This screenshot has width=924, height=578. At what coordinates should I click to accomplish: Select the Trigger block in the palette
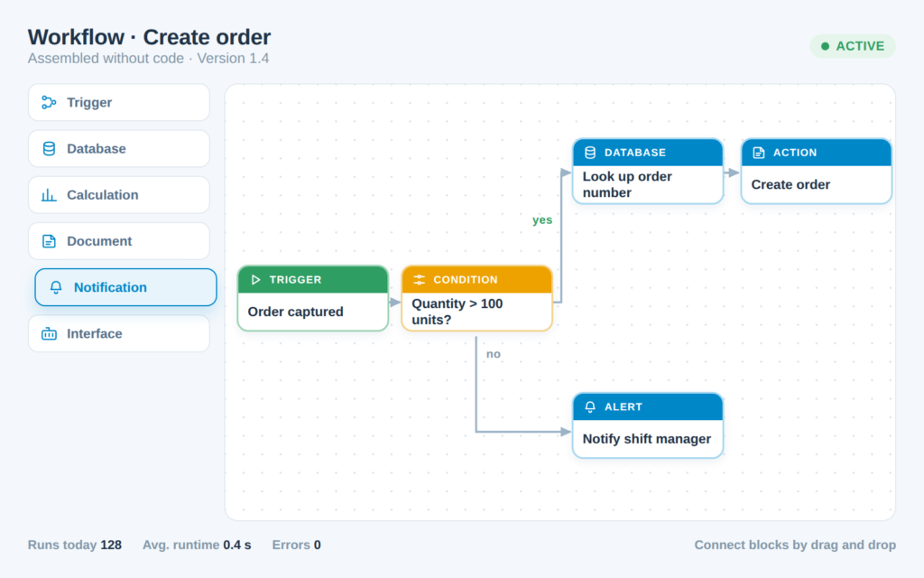[x=119, y=103]
